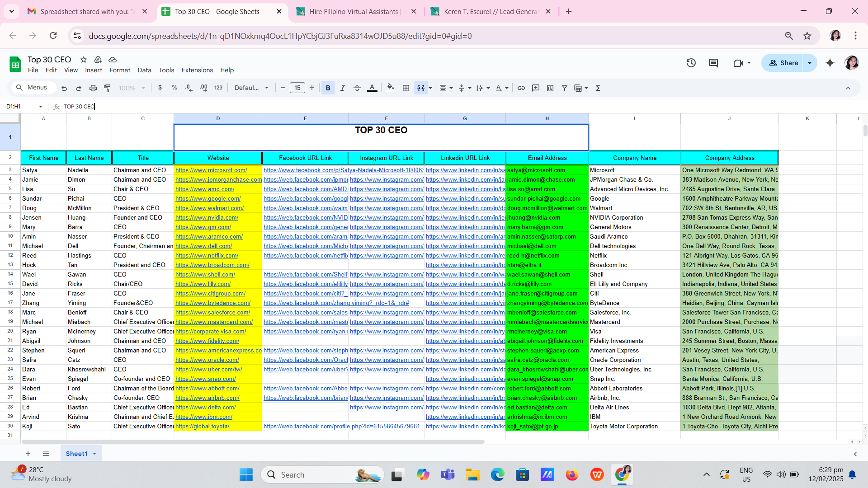Image resolution: width=868 pixels, height=488 pixels.
Task: Open the Name box dropdown arrow
Action: coord(41,107)
